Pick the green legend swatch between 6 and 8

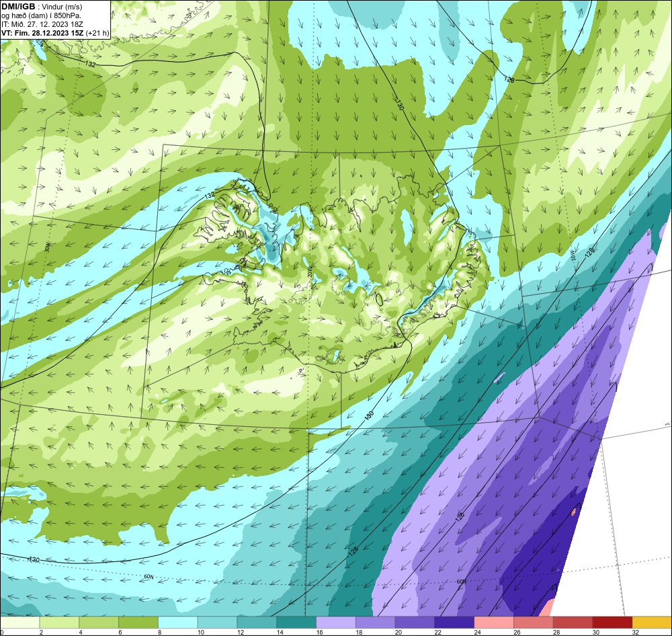pyautogui.click(x=138, y=623)
